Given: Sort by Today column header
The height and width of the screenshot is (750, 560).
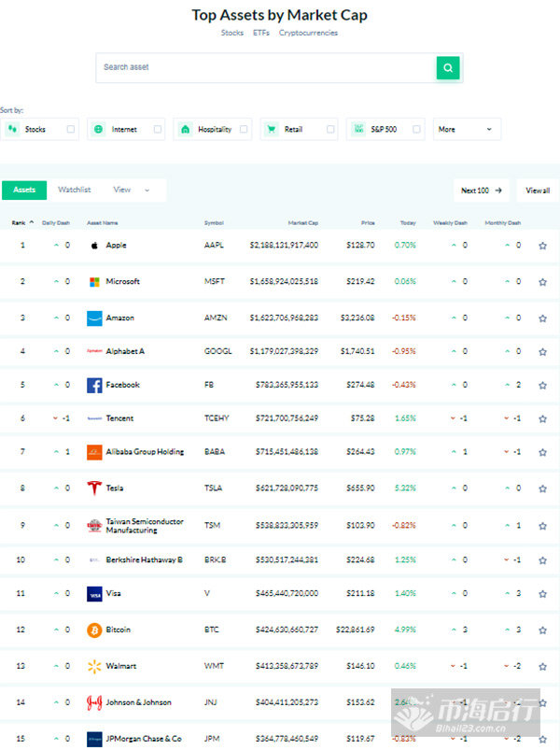Looking at the screenshot, I should 408,223.
